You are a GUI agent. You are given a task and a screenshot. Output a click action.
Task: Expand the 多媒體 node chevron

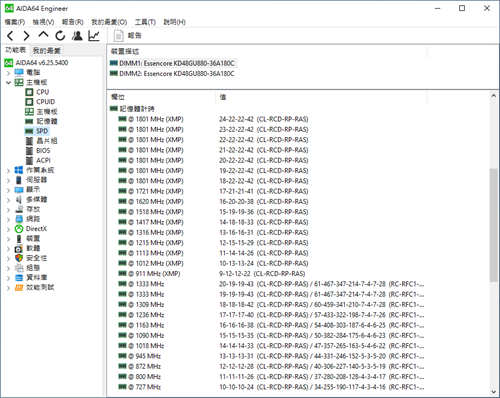pos(9,200)
